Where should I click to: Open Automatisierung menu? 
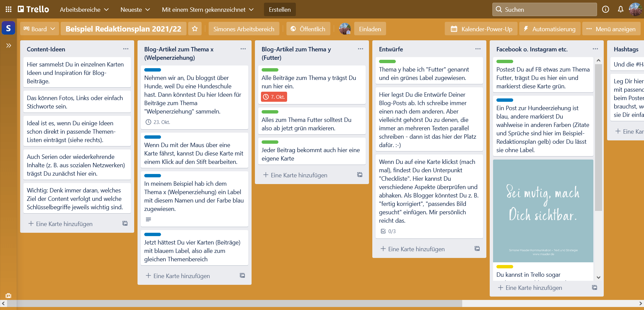[x=550, y=29]
